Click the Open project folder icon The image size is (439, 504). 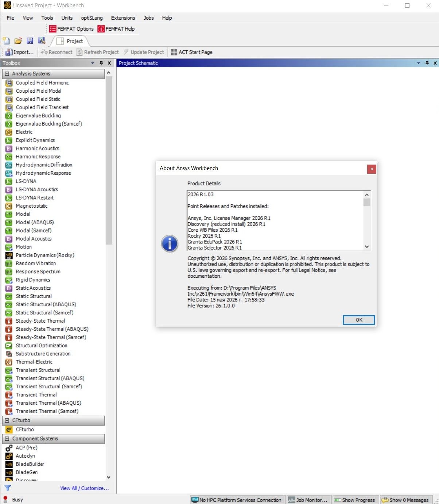pos(18,41)
